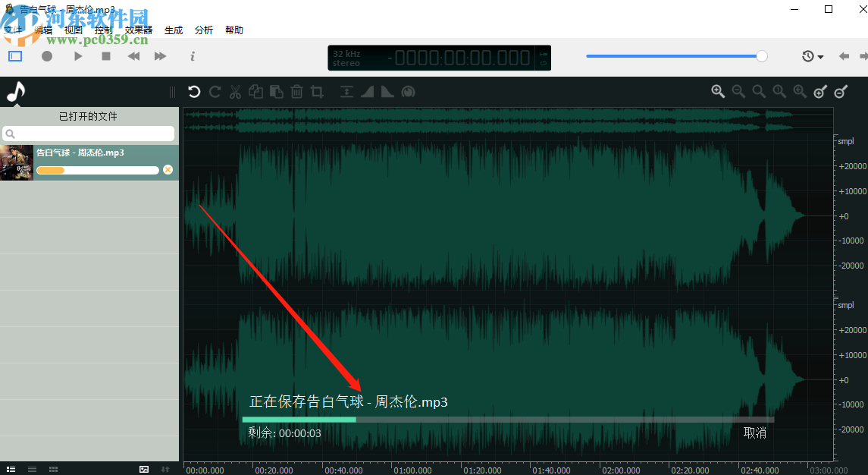The image size is (868, 475).
Task: Undo the last edit
Action: click(x=194, y=91)
